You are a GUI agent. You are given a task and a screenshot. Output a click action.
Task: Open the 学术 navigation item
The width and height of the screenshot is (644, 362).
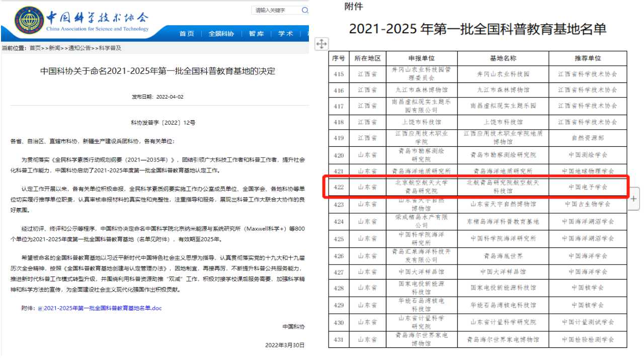click(286, 34)
